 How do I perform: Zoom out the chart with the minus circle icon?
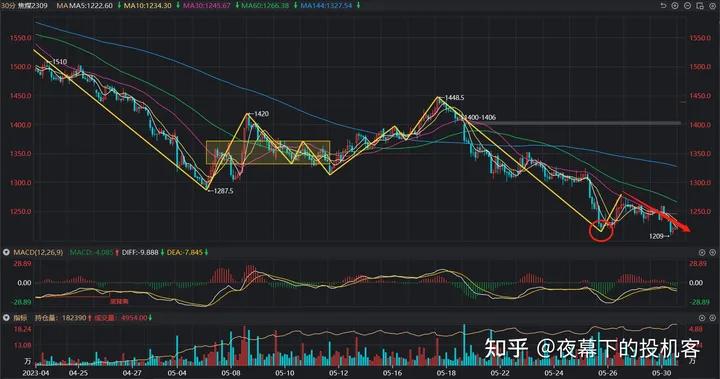(687, 6)
